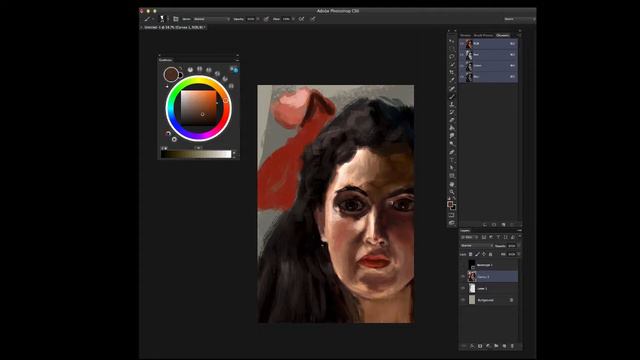Select the Lasso tool
This screenshot has height=360, width=640.
[x=452, y=57]
